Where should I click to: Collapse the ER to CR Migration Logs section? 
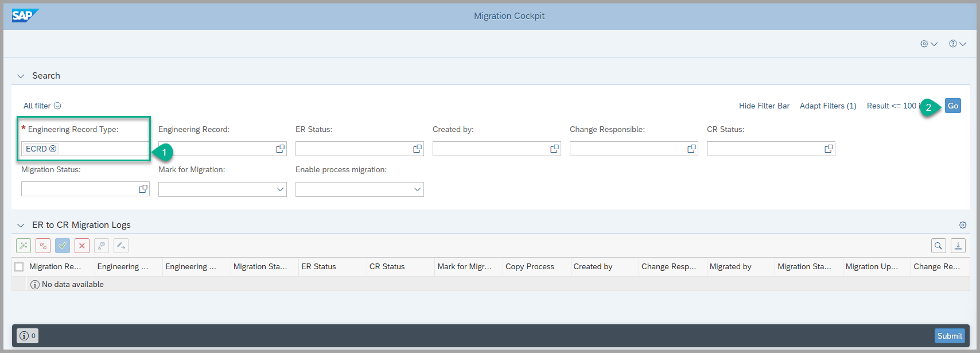click(x=21, y=225)
